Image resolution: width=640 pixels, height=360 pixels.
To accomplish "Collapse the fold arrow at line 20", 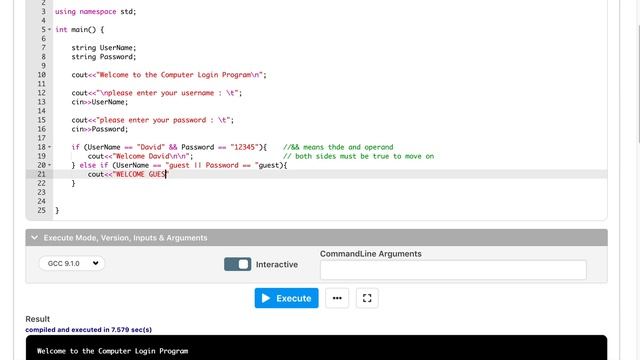I will pyautogui.click(x=49, y=165).
